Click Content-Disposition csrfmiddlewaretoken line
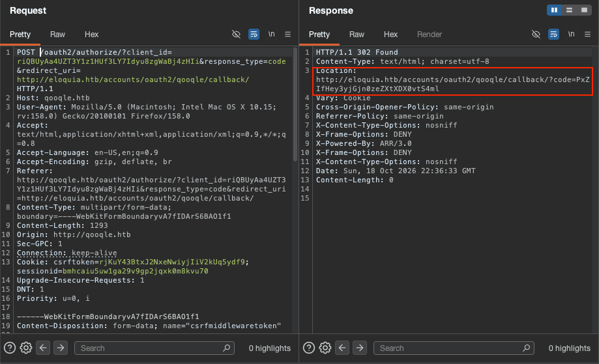599x364 pixels. [149, 326]
